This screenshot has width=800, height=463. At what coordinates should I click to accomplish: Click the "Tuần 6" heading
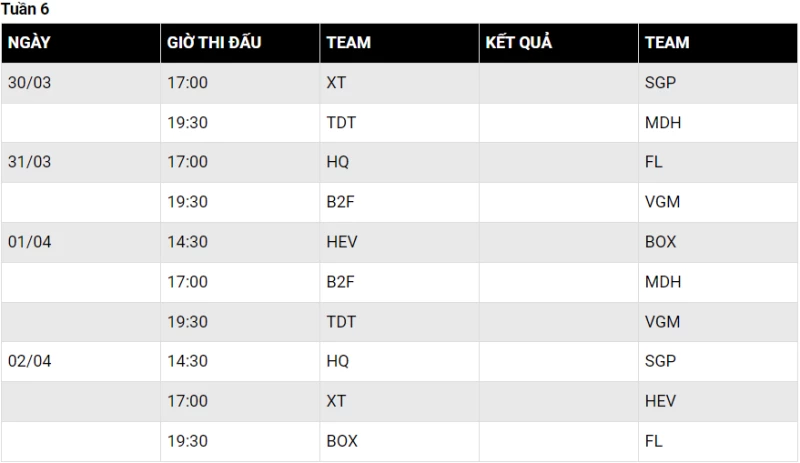click(25, 9)
